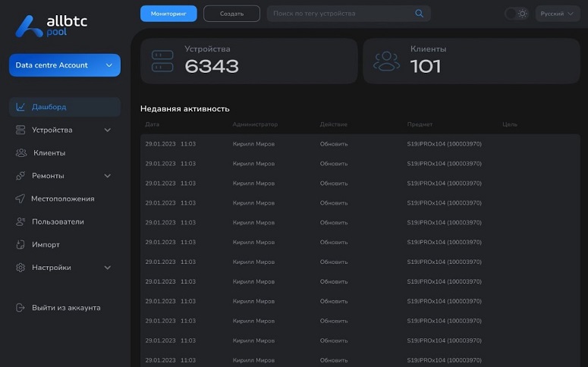This screenshot has width=588, height=367.
Task: Open the Устройства 6343 card
Action: (x=249, y=61)
